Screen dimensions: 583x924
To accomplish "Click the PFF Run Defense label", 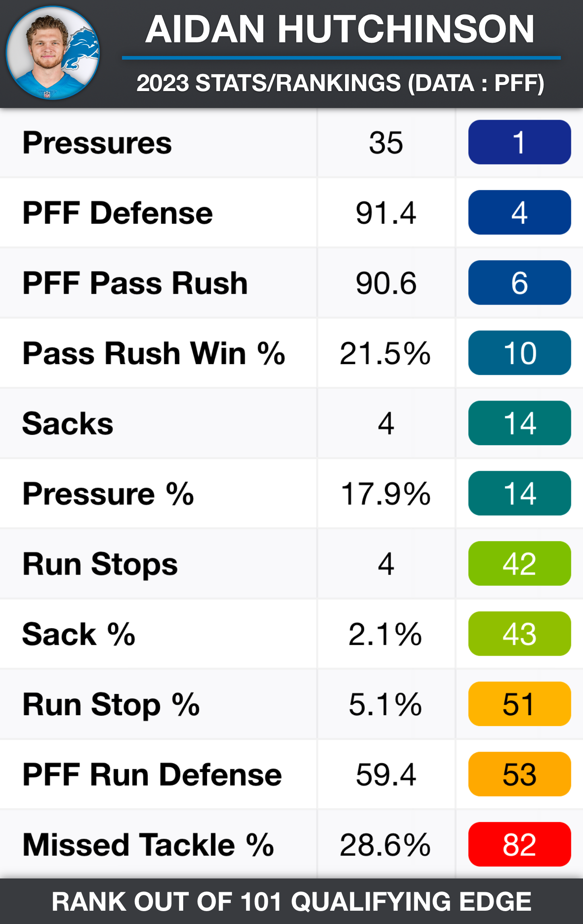I will [x=152, y=774].
